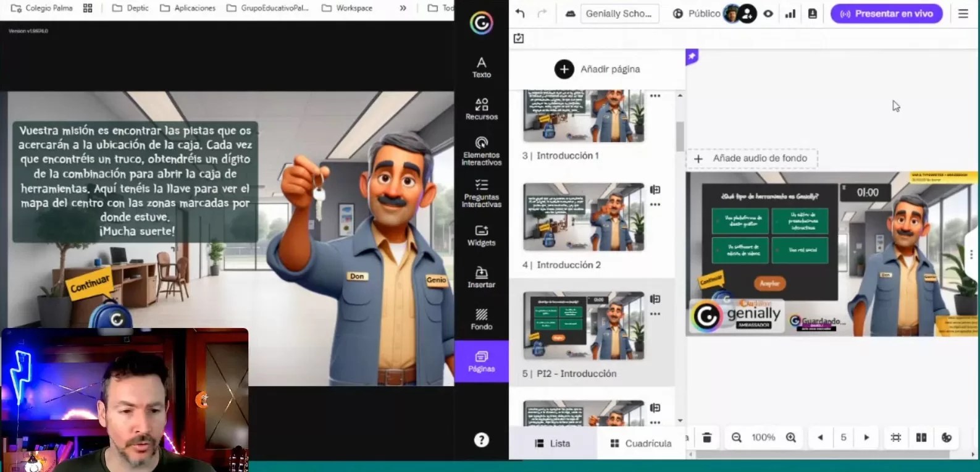Click Presentar en vivo button
The height and width of the screenshot is (472, 980).
pyautogui.click(x=886, y=14)
